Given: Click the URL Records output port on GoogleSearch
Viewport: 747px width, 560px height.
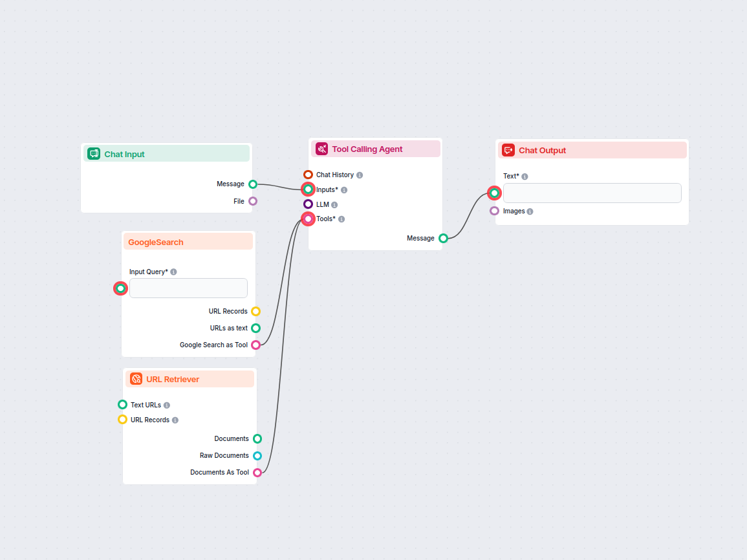Looking at the screenshot, I should [x=255, y=312].
